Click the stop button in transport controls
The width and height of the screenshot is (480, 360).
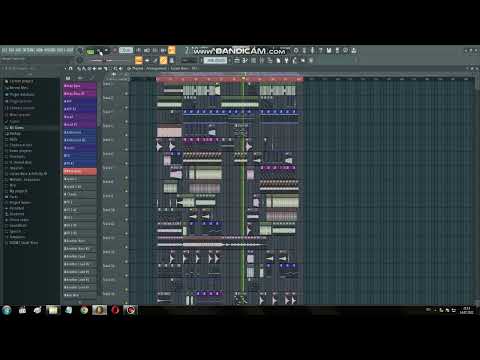[107, 51]
